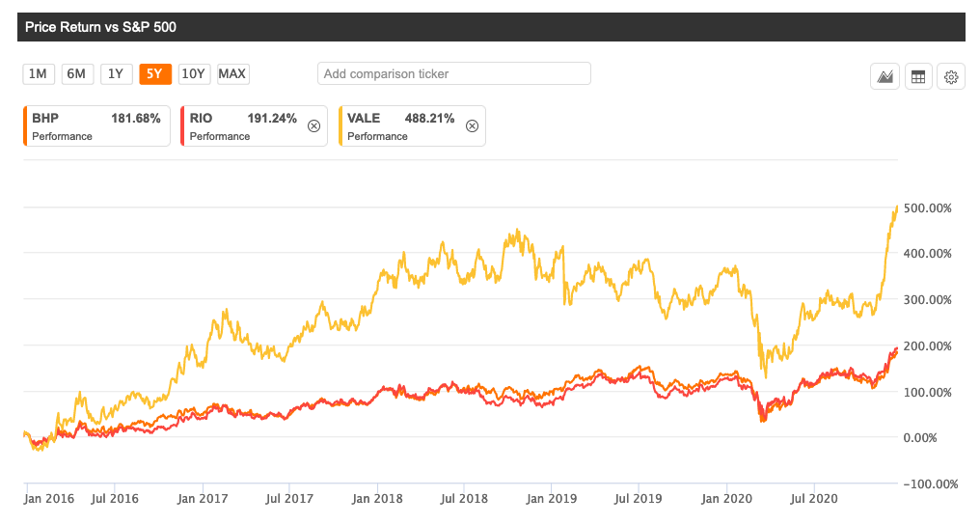
Task: Select the active 5Y time range
Action: [x=154, y=73]
